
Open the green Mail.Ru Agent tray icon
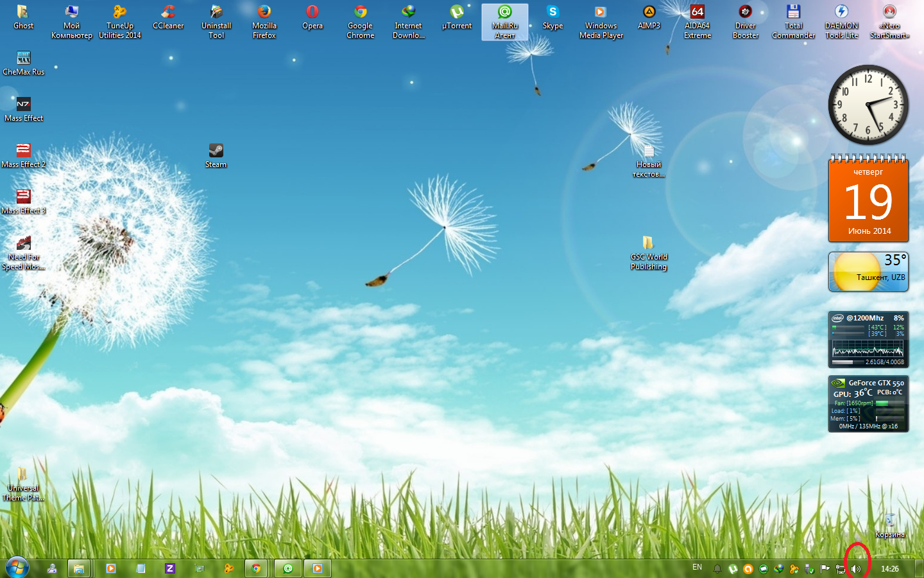click(x=764, y=569)
